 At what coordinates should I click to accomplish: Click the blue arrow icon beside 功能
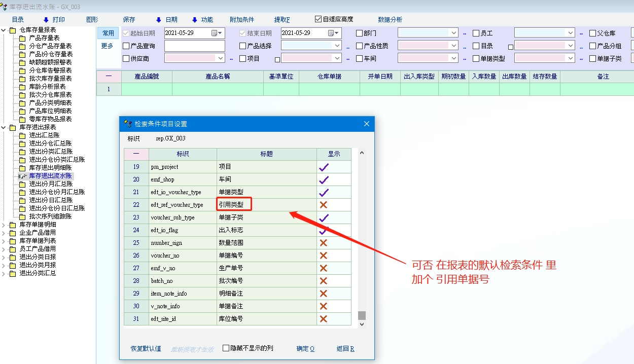point(194,20)
